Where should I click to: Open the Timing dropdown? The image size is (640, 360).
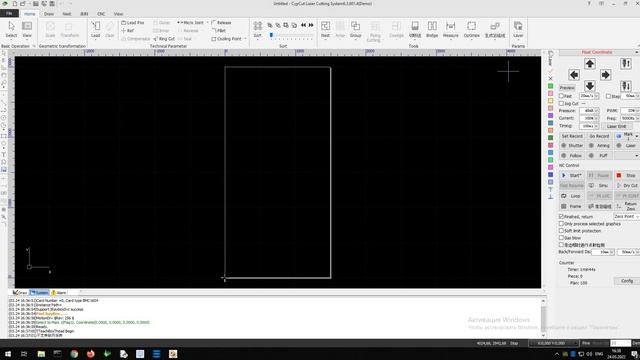click(x=596, y=126)
